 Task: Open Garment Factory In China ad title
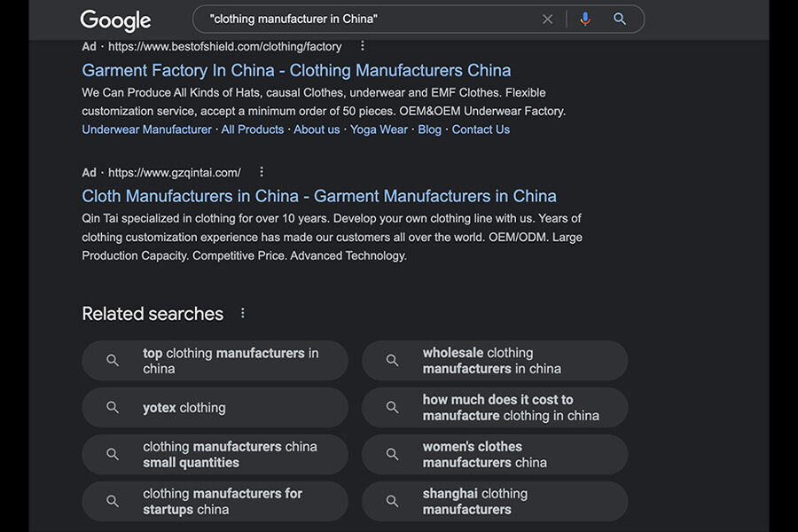coord(296,70)
